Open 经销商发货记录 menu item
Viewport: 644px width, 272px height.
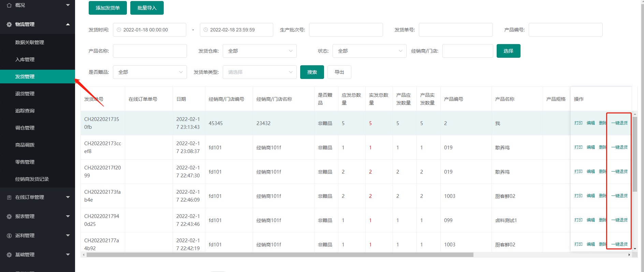pos(38,179)
